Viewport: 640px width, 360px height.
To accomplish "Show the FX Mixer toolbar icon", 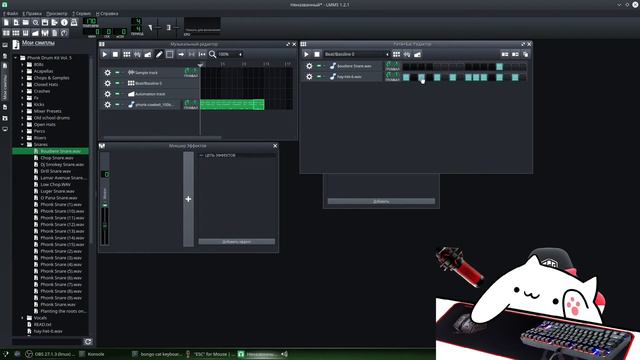I will coord(45,33).
